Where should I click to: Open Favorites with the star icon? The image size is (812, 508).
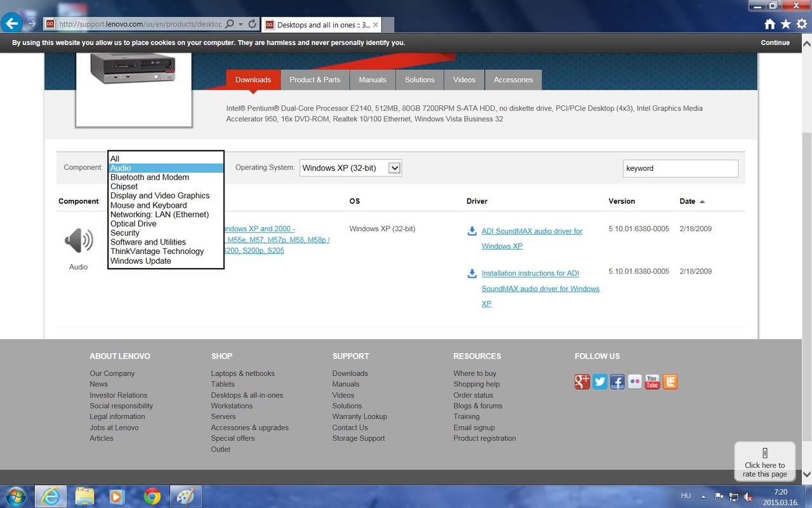click(x=786, y=24)
